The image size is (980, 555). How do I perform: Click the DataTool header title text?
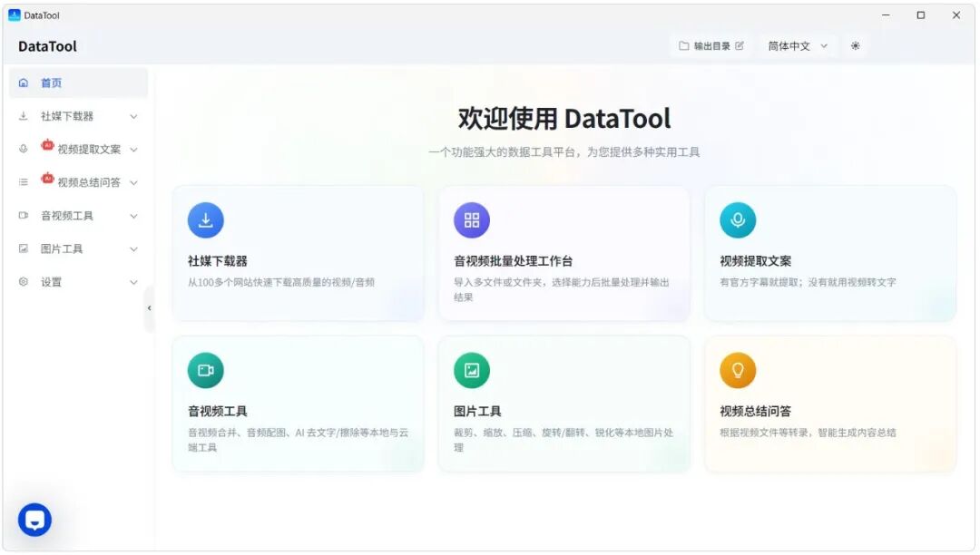pos(47,46)
